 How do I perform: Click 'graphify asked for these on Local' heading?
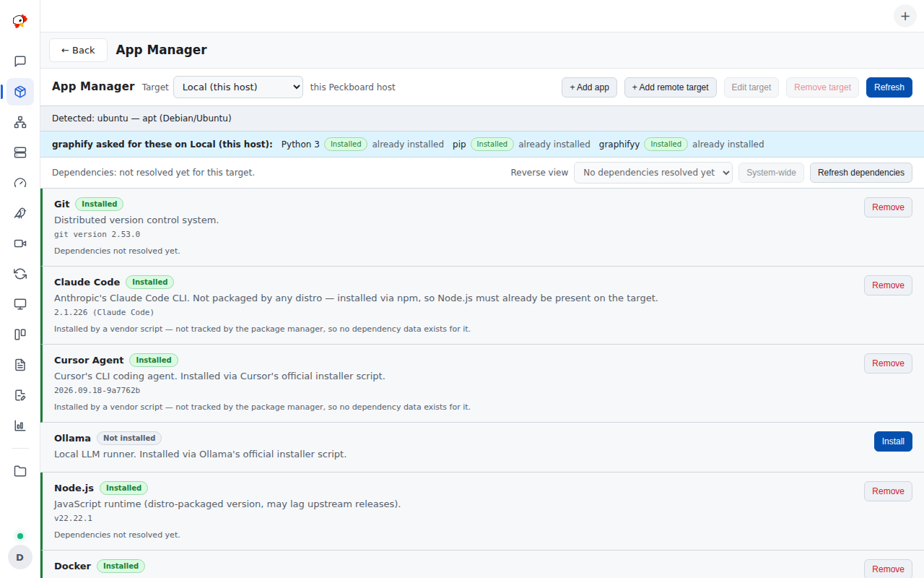(162, 144)
